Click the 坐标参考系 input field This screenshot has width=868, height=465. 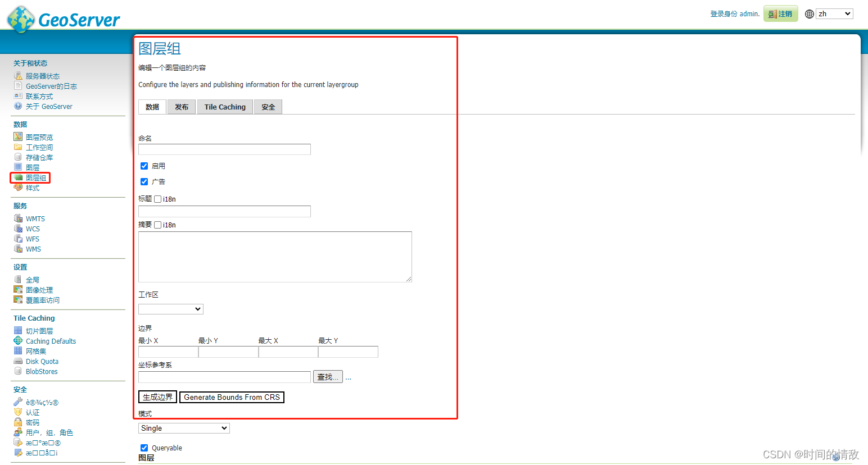(224, 377)
